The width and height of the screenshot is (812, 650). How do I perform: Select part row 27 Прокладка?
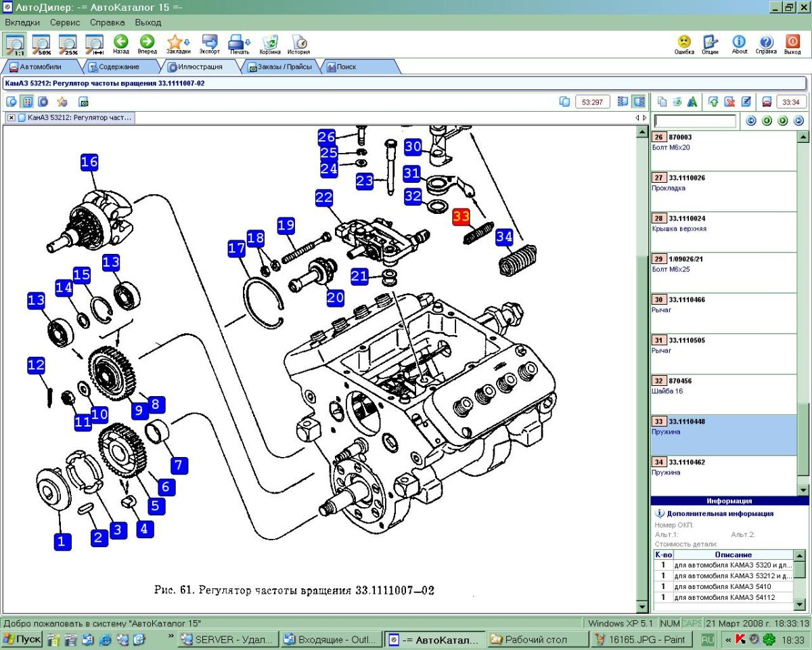click(x=724, y=191)
